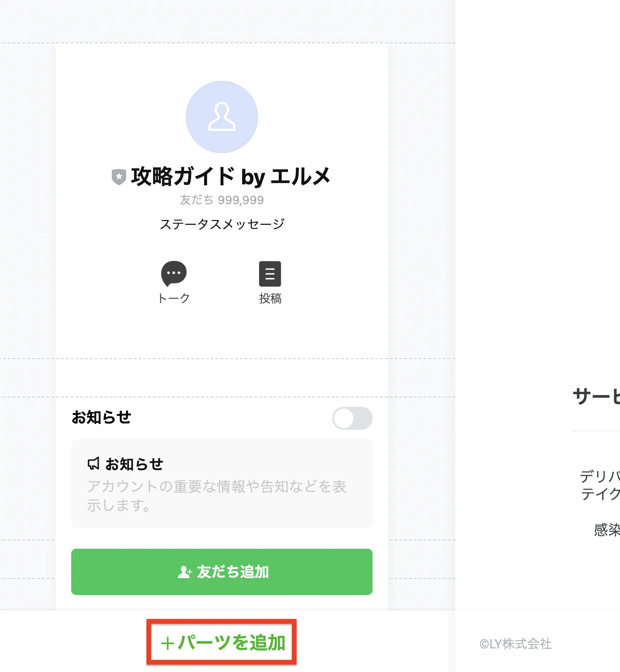Viewport: 620px width, 672px height.
Task: Click the トーク label text
Action: tap(174, 298)
